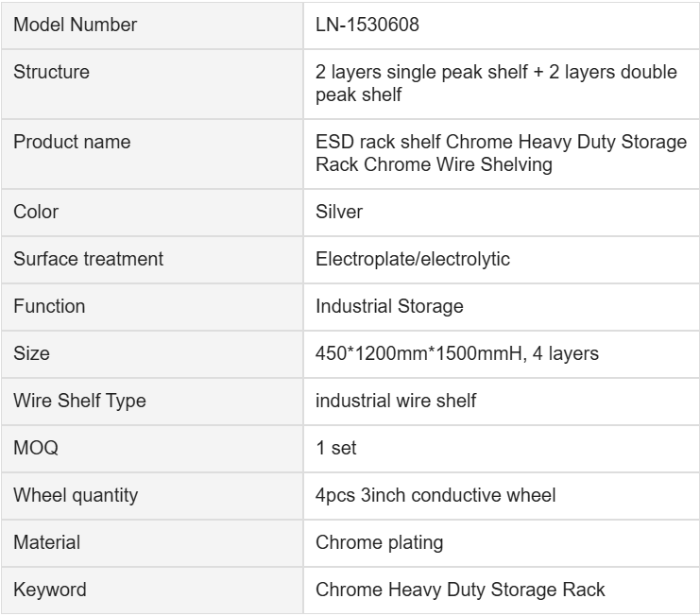Select the Electroplate/electrolytic value
The image size is (700, 616).
click(413, 260)
